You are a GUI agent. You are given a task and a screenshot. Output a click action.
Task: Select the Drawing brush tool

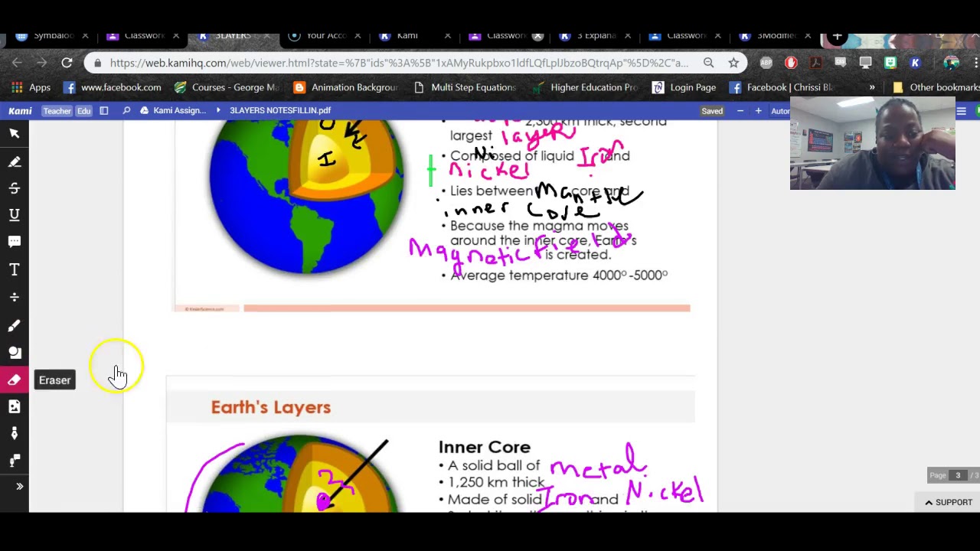click(14, 325)
